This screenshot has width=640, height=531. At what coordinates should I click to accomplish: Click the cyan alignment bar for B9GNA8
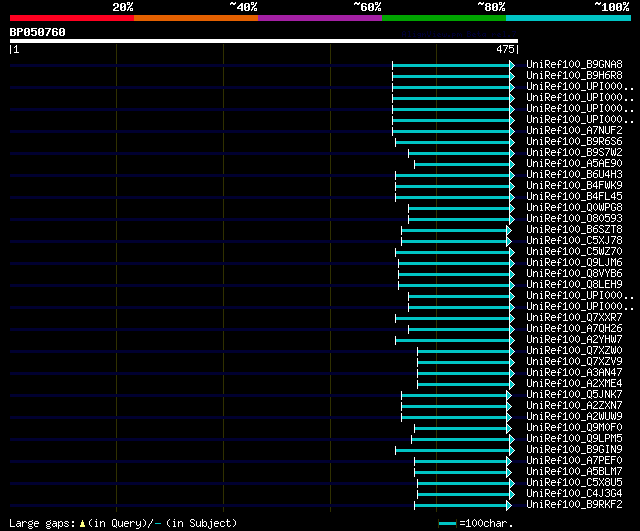pos(451,65)
